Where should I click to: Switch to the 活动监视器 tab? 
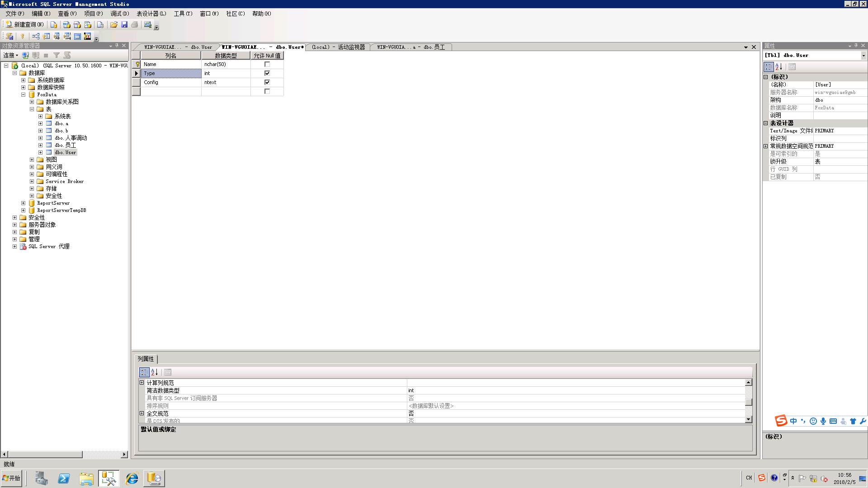point(338,47)
